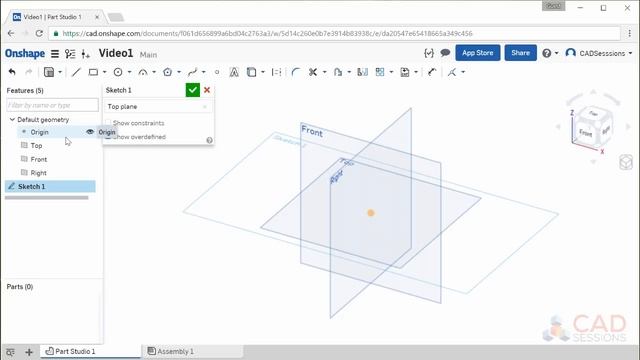Select the Dimension tool

pos(432,72)
